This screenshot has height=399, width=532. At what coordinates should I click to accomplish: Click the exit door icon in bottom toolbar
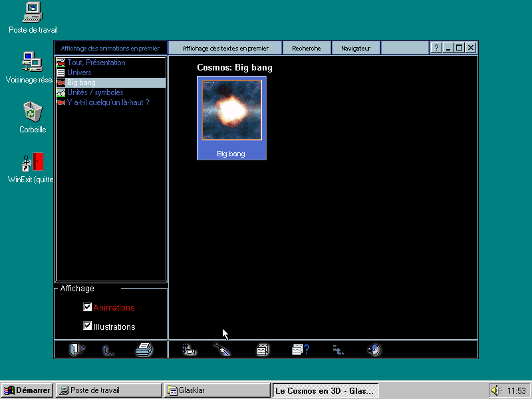tap(77, 349)
